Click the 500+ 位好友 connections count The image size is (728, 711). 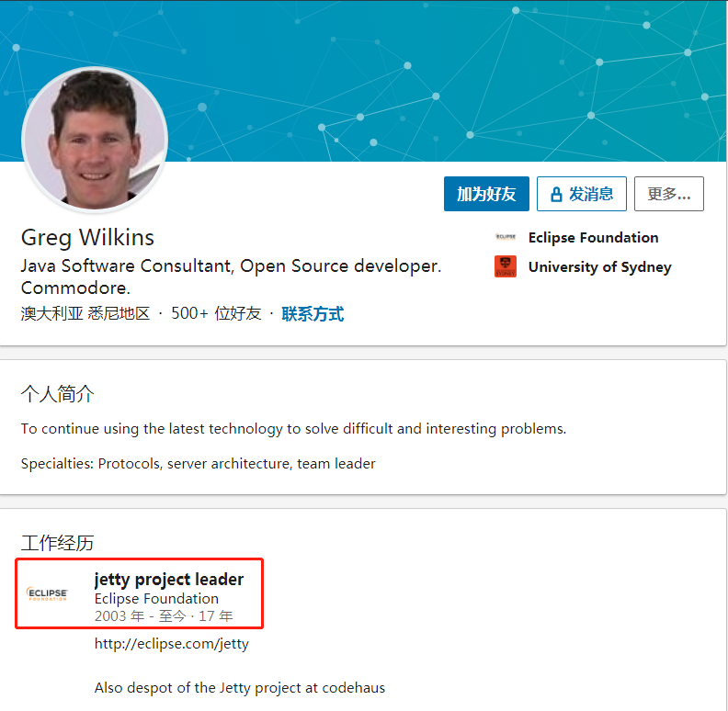[216, 313]
